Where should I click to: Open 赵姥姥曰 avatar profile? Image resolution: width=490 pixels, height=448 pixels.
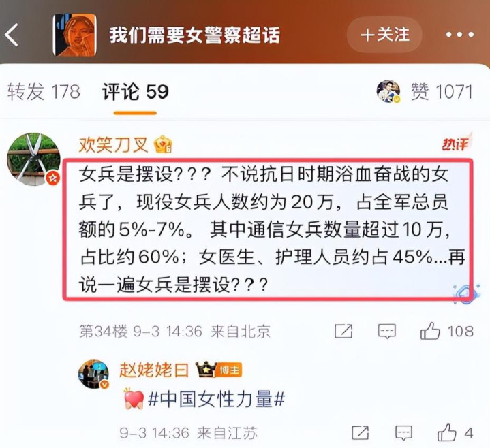(93, 374)
